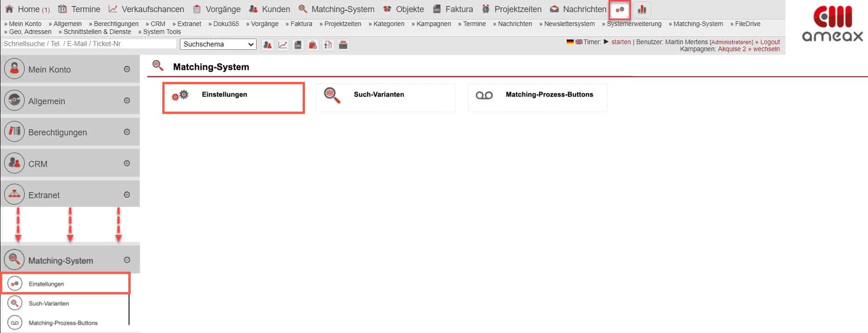Viewport: 868px width, 333px height.
Task: Click the Such-Varianten magnifier icon in sidebar
Action: coord(15,303)
